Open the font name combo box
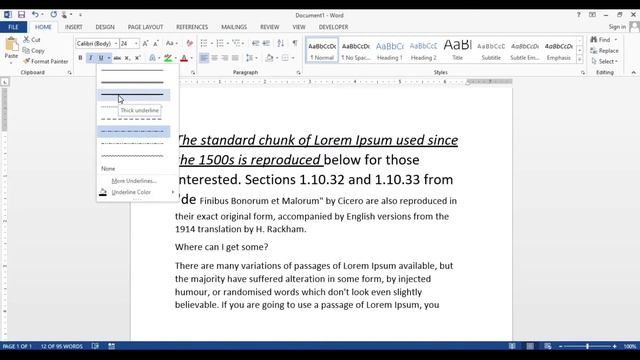This screenshot has height=360, width=640. pos(97,43)
